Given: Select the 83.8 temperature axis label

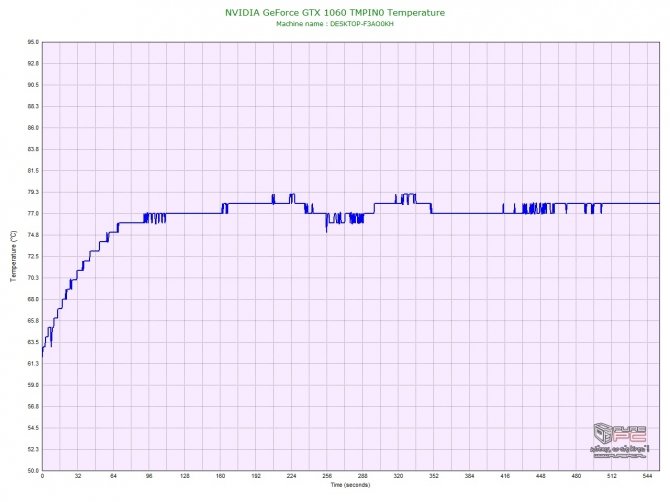Looking at the screenshot, I should tap(33, 150).
